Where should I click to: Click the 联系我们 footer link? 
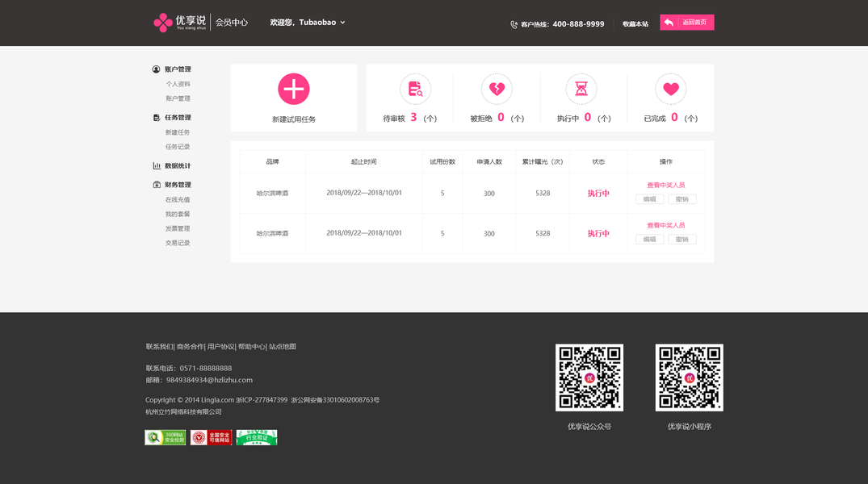[159, 347]
